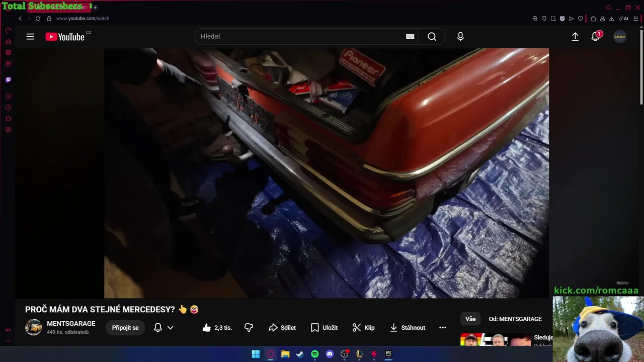644x362 pixels.
Task: Toggle the ad blocker shield
Action: point(562,19)
